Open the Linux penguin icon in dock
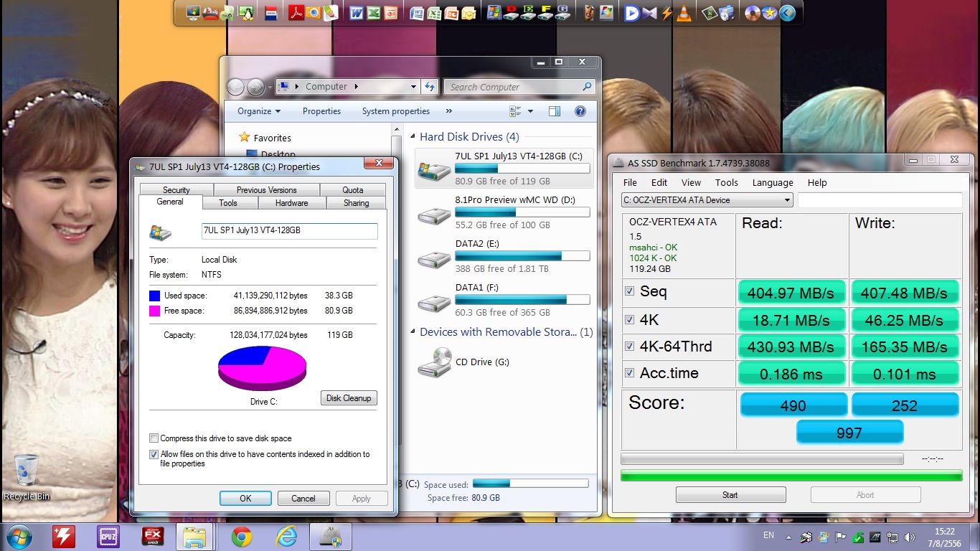The image size is (980, 551). coord(245,12)
